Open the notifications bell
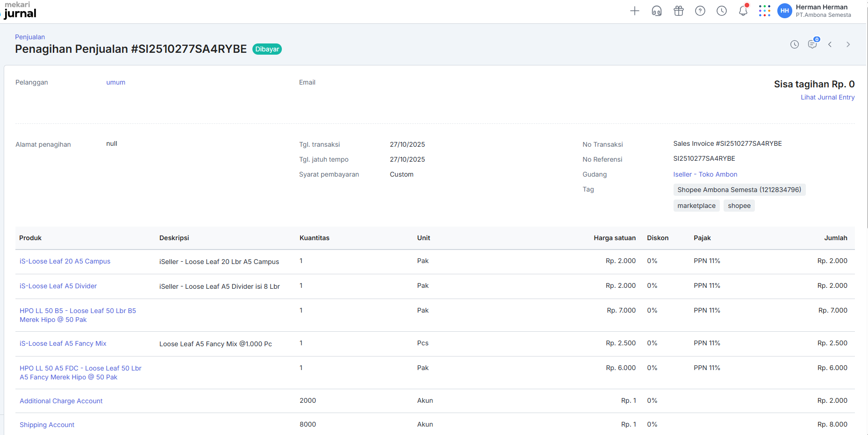868x435 pixels. point(743,11)
